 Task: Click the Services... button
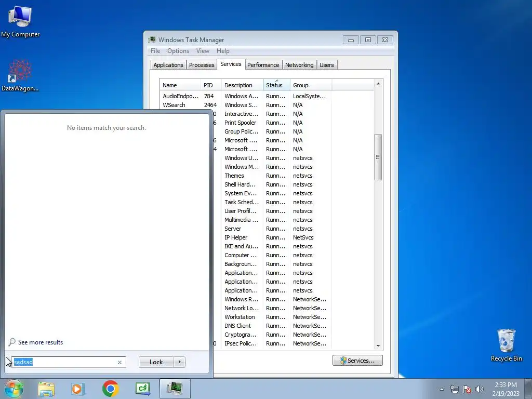click(357, 361)
